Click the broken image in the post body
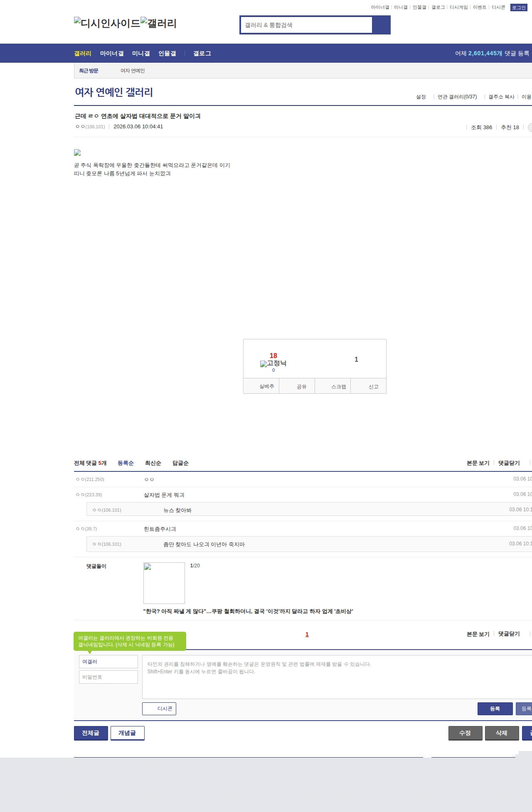The image size is (532, 812). click(x=77, y=153)
